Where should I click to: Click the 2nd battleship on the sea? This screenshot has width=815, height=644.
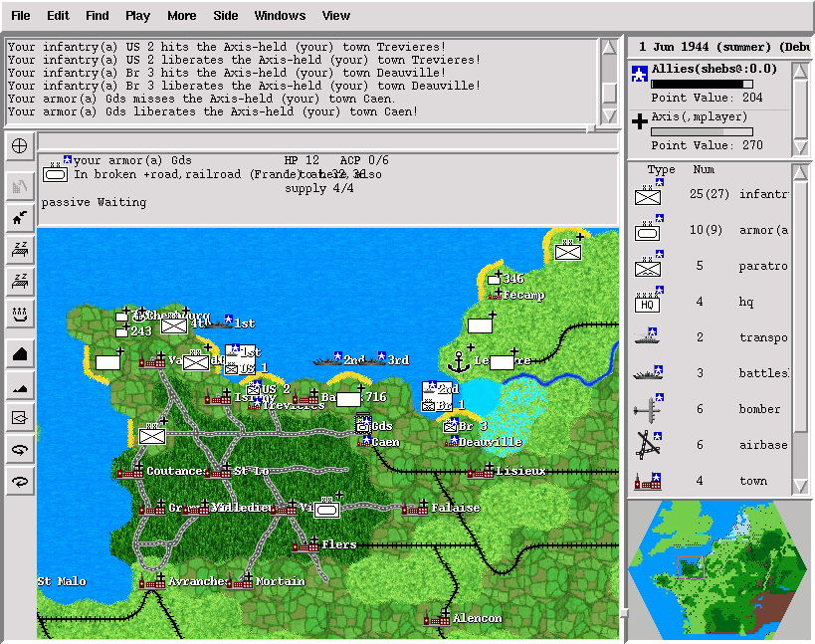[328, 359]
